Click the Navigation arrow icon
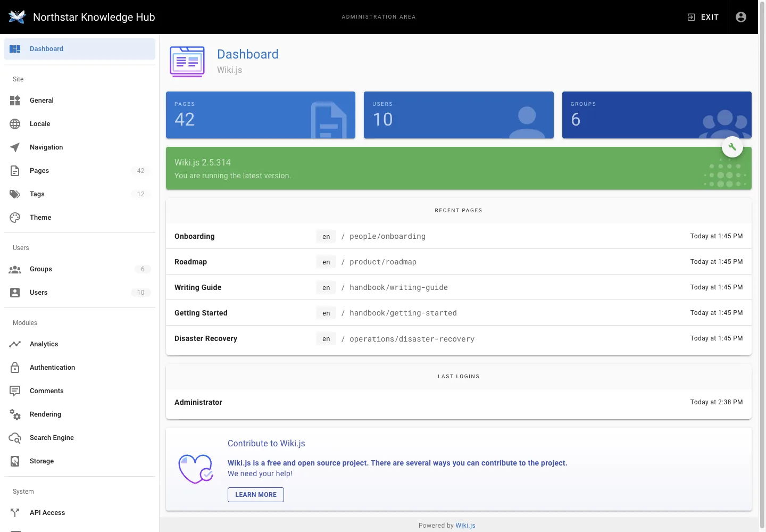 tap(15, 147)
